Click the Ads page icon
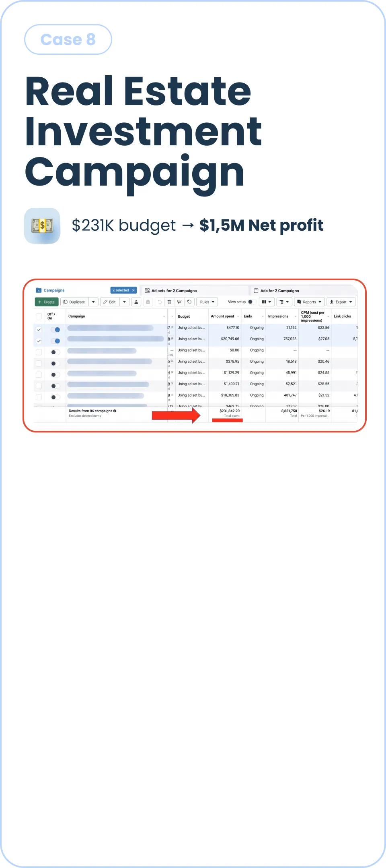This screenshot has width=386, height=868. [256, 291]
